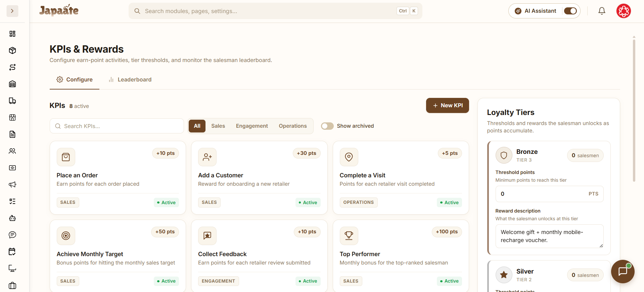
Task: Select the All KPI filter
Action: 197,126
